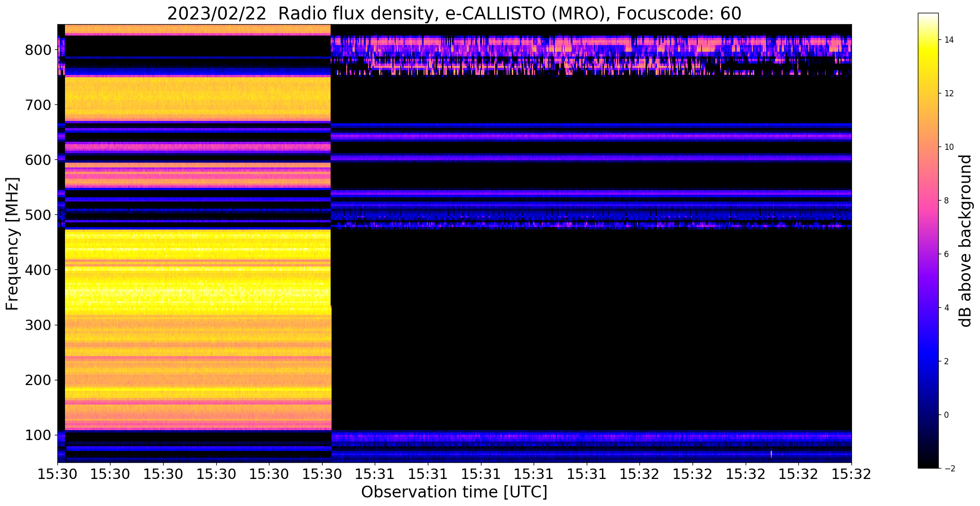Click the colorbar tick value 6
This screenshot has height=506, width=980.
click(x=946, y=254)
